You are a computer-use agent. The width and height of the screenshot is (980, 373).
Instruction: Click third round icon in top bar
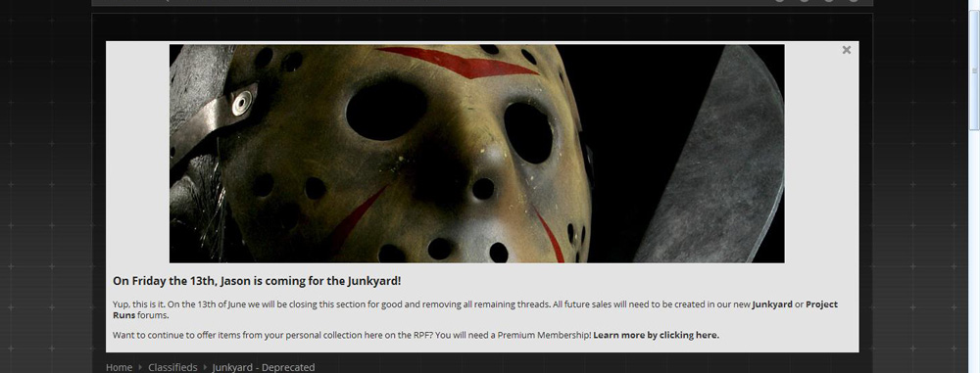[829, 1]
